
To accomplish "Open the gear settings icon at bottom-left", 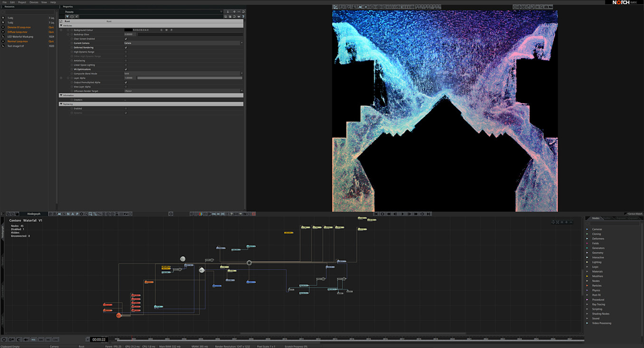I will pyautogui.click(x=4, y=339).
